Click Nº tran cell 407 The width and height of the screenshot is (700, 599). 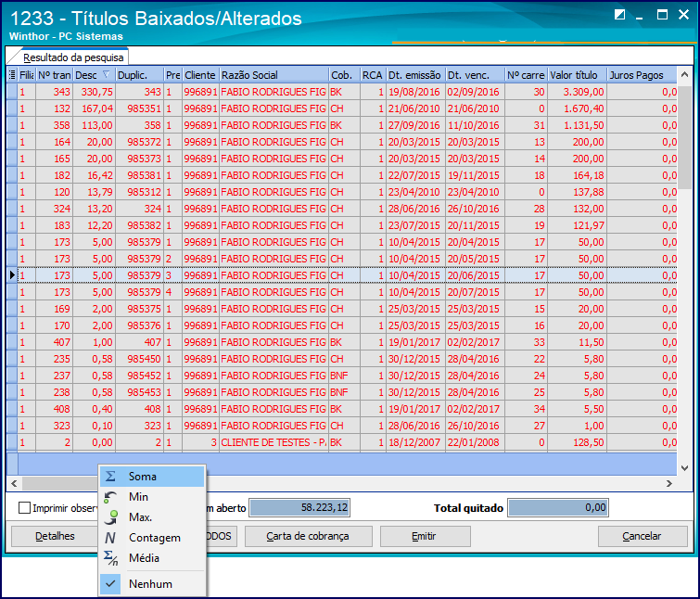point(54,342)
